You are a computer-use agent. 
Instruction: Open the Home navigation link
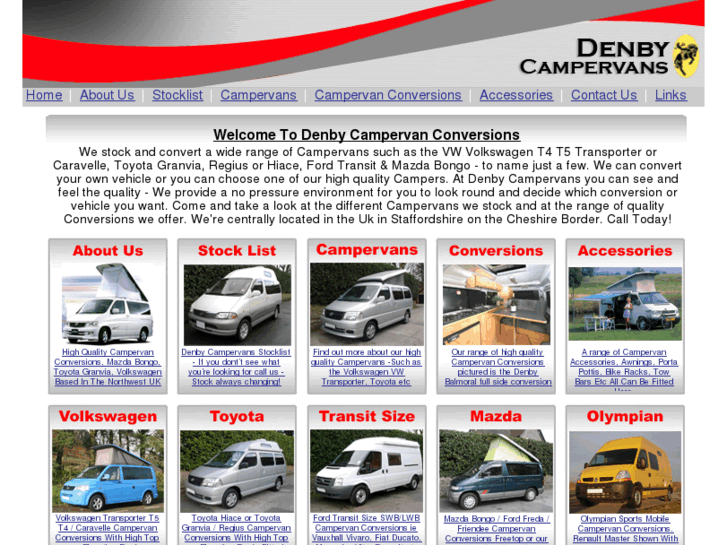(44, 95)
